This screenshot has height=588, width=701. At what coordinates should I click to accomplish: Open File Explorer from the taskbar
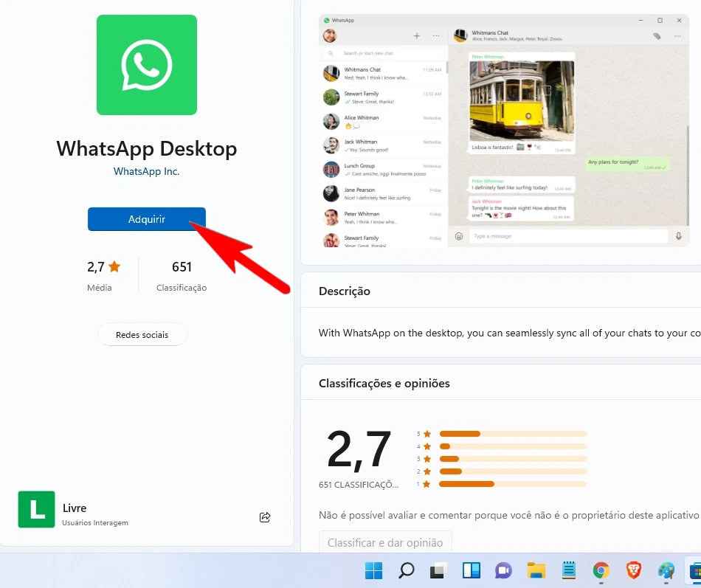click(536, 570)
